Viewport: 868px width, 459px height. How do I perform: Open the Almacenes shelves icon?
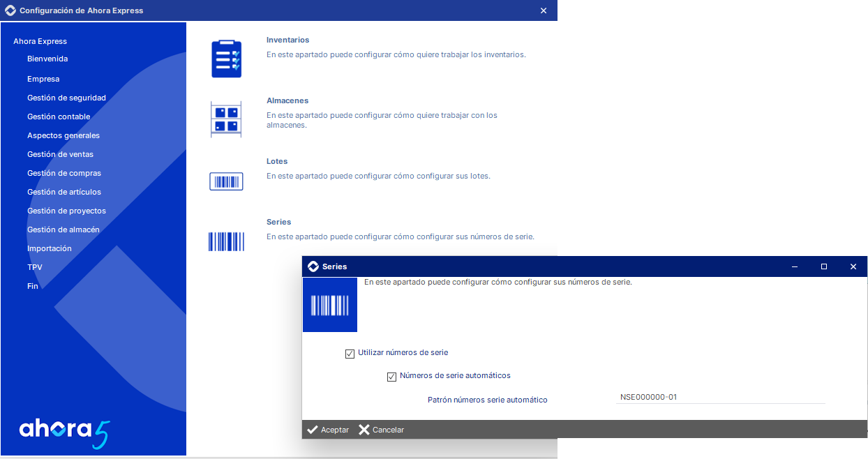(226, 119)
